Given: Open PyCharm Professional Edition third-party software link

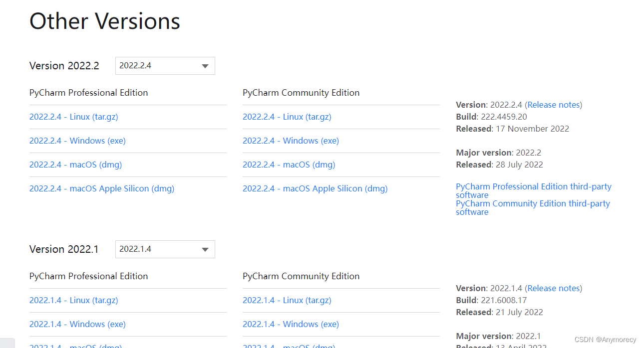Looking at the screenshot, I should tap(534, 190).
